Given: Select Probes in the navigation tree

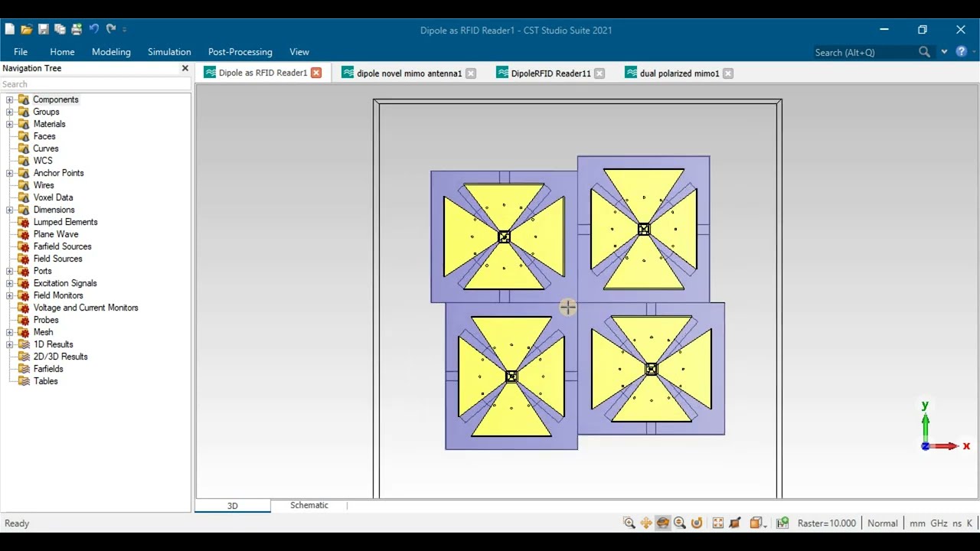Looking at the screenshot, I should pos(46,320).
